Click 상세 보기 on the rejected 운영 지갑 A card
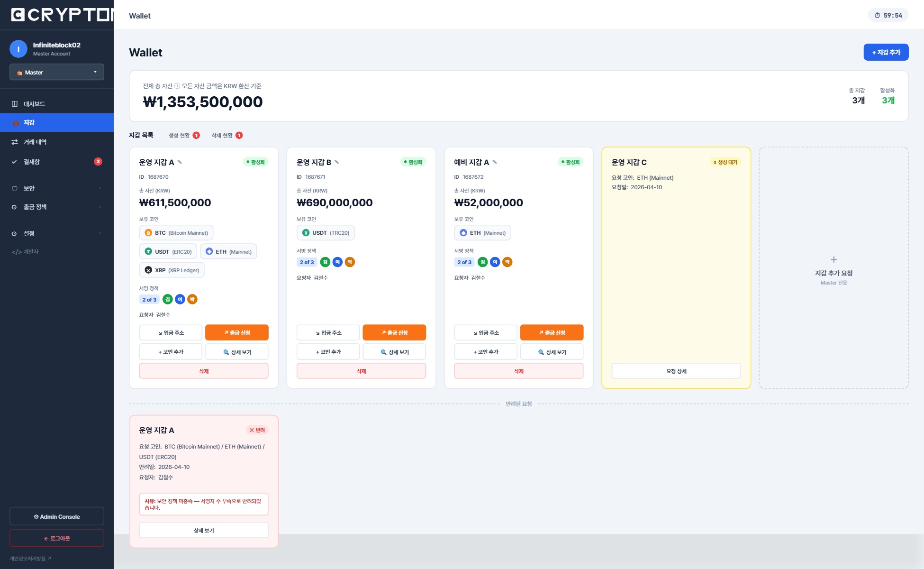This screenshot has height=569, width=924. tap(204, 530)
